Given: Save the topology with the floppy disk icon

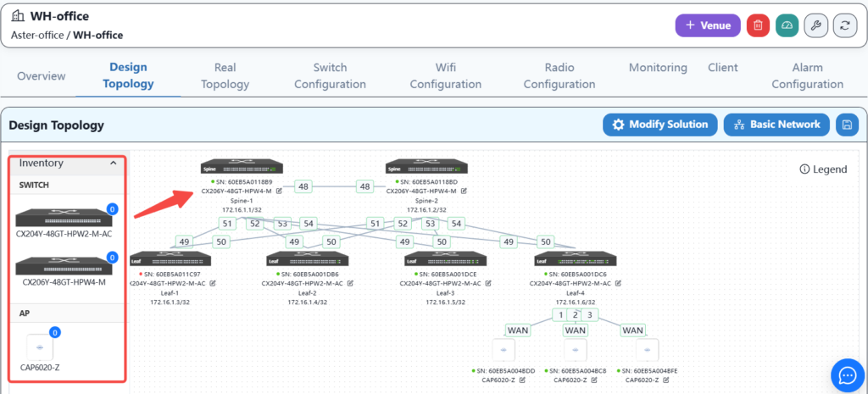Looking at the screenshot, I should [x=847, y=125].
